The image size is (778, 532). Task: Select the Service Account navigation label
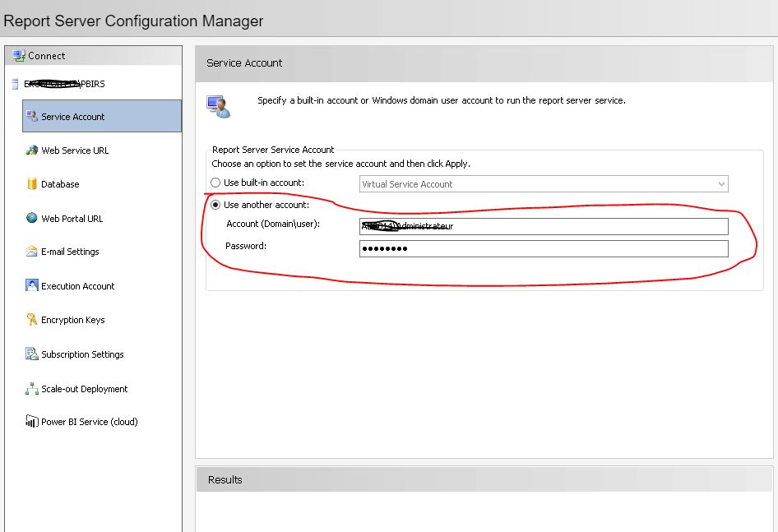tap(73, 117)
